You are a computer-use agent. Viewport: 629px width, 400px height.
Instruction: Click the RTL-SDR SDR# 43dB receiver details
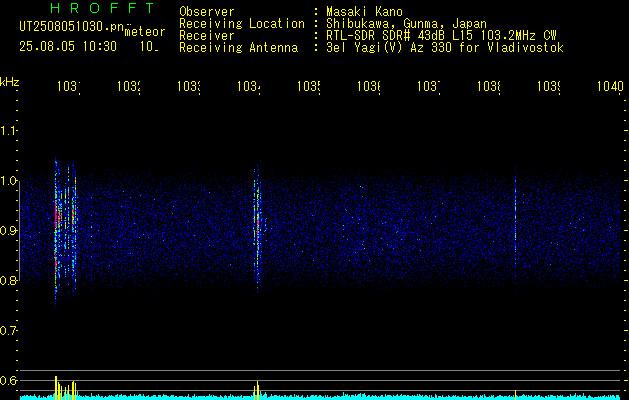[441, 36]
